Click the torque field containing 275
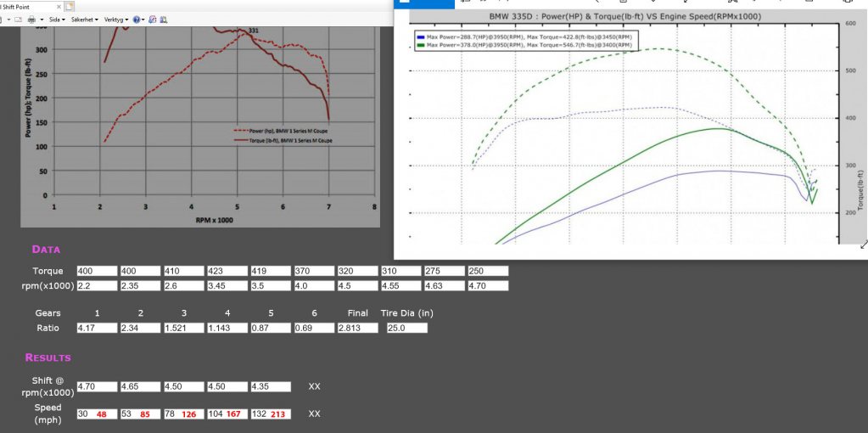868x433 pixels. 445,272
